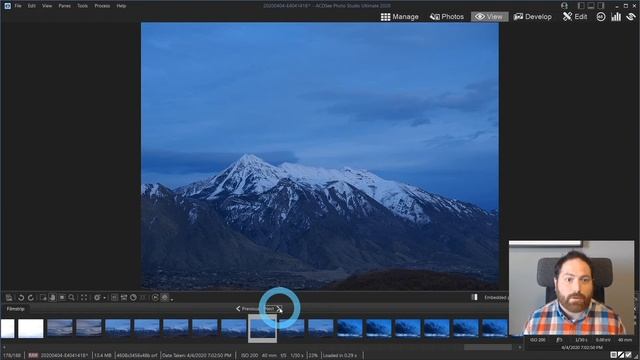The width and height of the screenshot is (640, 360).
Task: Click the actual size toolbar icon
Action: [x=114, y=298]
